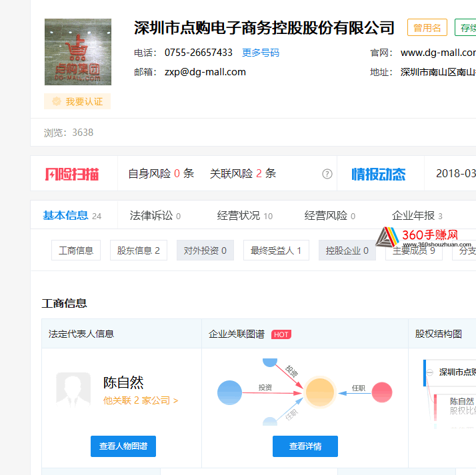This screenshot has width=476, height=475.
Task: Click the 法定代表人信息 header
Action: pos(81,334)
